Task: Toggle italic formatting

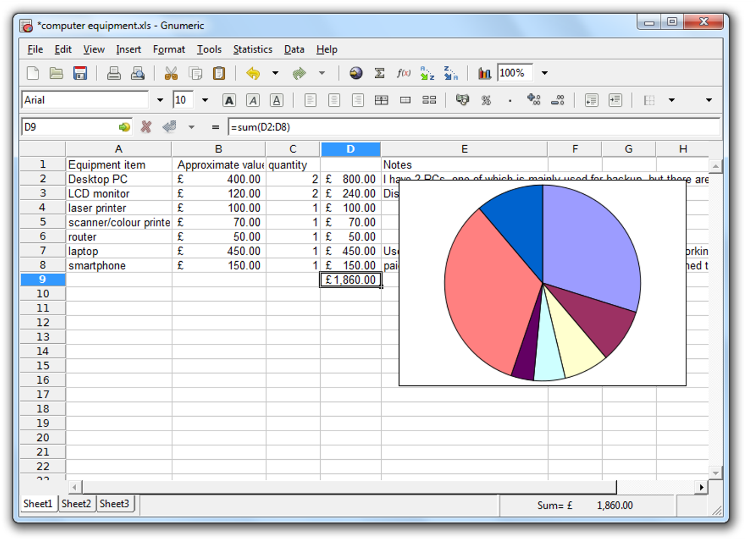Action: (x=253, y=100)
